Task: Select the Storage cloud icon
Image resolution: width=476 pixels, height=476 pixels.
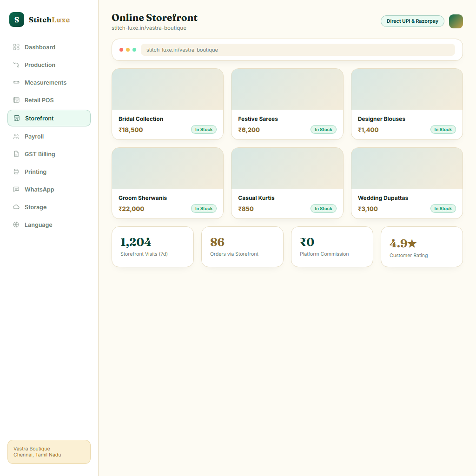Action: [16, 207]
